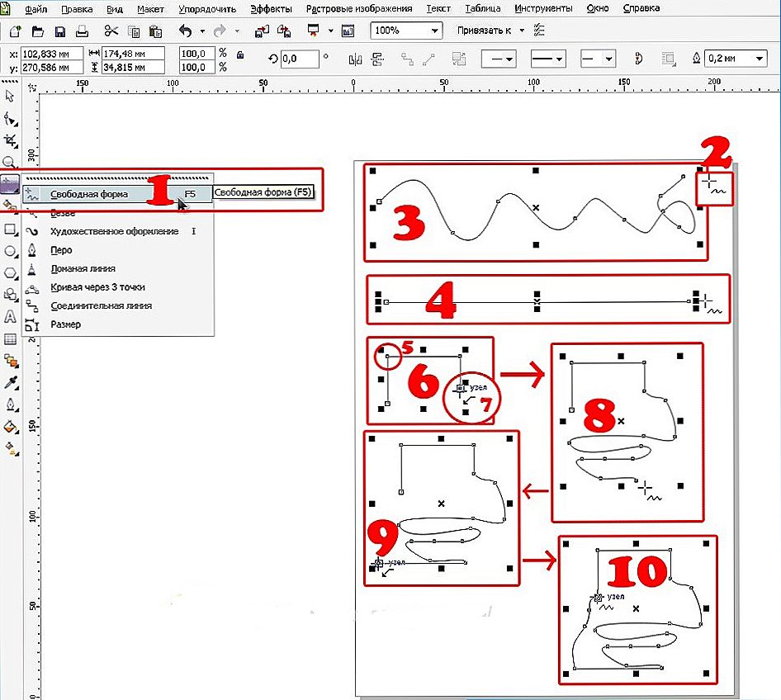Open the Макет menu
This screenshot has height=700, width=781.
(150, 8)
